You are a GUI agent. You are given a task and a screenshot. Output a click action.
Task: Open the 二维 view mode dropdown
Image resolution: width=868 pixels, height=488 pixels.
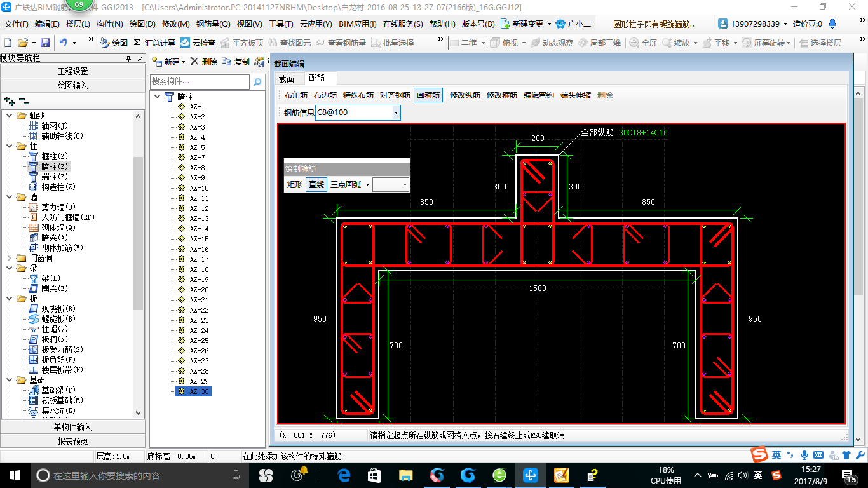(483, 43)
